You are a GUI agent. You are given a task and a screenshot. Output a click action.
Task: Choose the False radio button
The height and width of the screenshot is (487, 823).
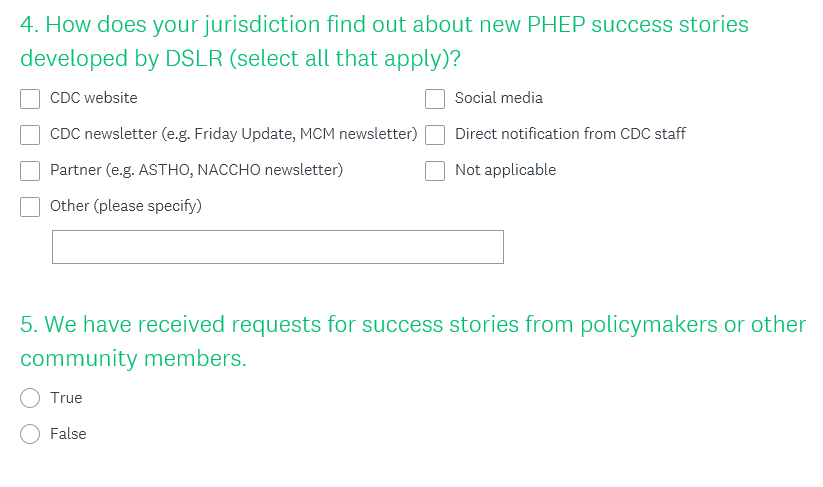click(x=31, y=434)
